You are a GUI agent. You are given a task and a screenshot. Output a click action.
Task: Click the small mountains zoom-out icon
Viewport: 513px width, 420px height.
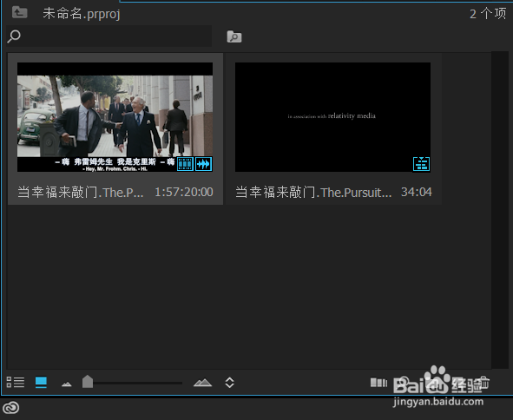67,384
